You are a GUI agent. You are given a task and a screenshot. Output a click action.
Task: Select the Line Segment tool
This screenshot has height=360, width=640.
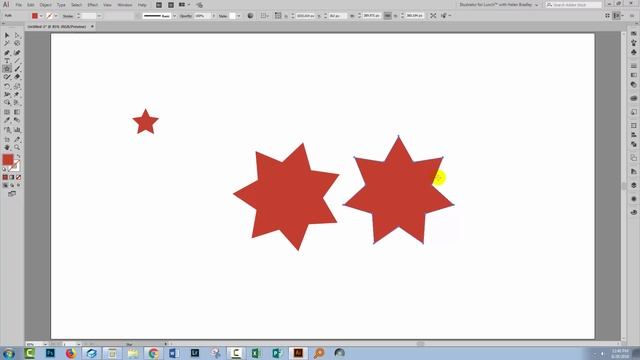click(x=17, y=61)
